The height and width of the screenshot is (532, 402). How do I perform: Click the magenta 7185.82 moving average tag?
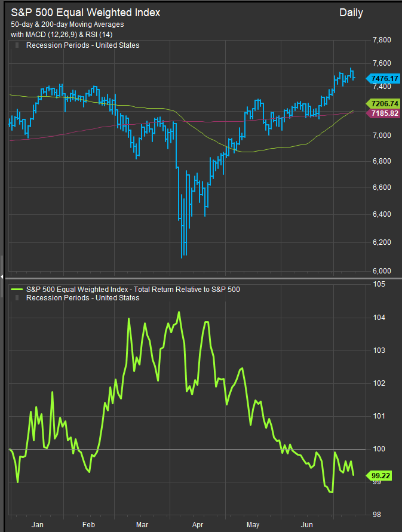click(x=384, y=113)
